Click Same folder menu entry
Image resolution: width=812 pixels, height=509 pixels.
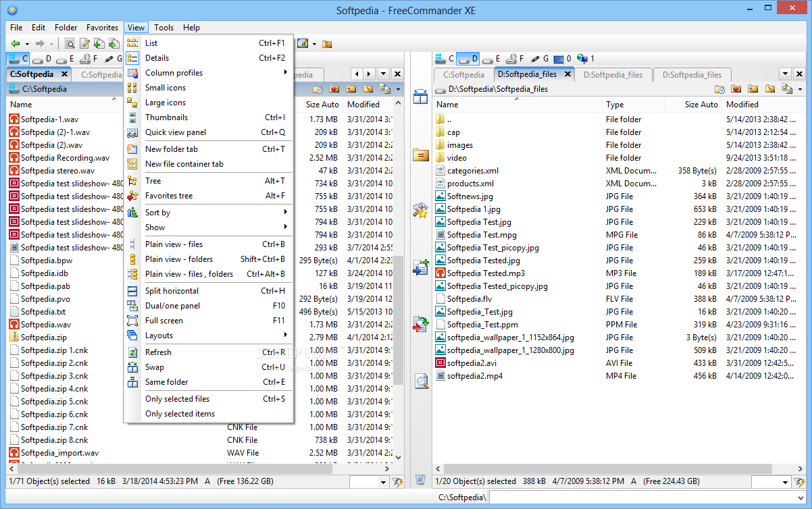[x=209, y=382]
